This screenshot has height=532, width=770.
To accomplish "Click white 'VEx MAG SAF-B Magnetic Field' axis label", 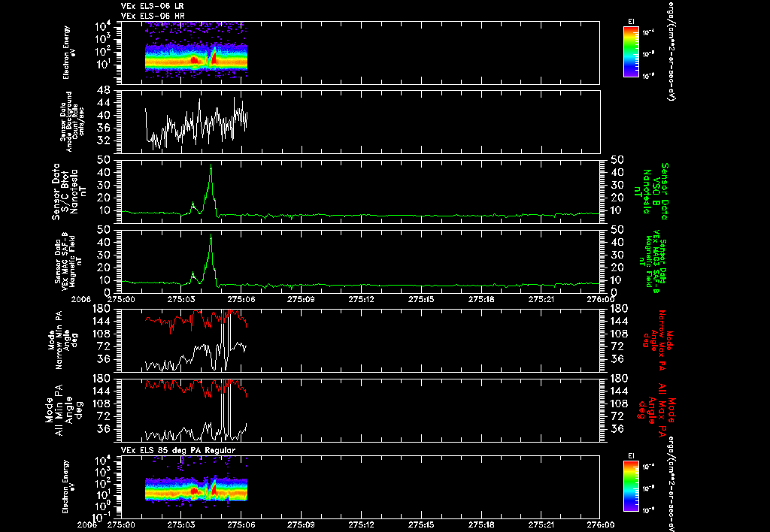I will (x=68, y=262).
